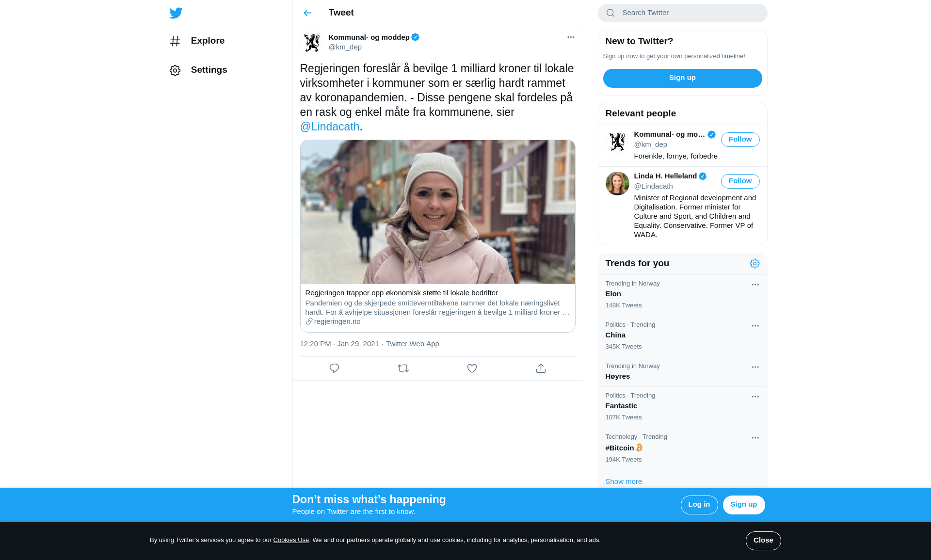Click the Twitter Web App source link
Screen dimensions: 931x560
[413, 344]
